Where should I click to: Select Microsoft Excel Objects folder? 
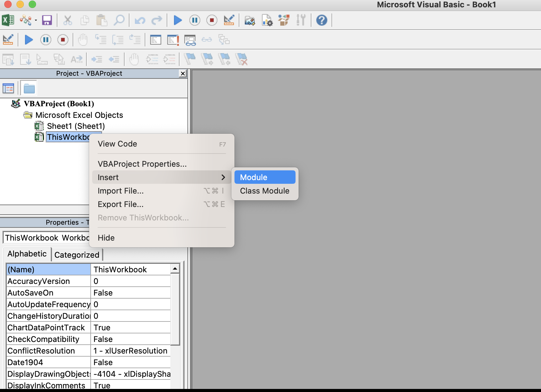[79, 115]
